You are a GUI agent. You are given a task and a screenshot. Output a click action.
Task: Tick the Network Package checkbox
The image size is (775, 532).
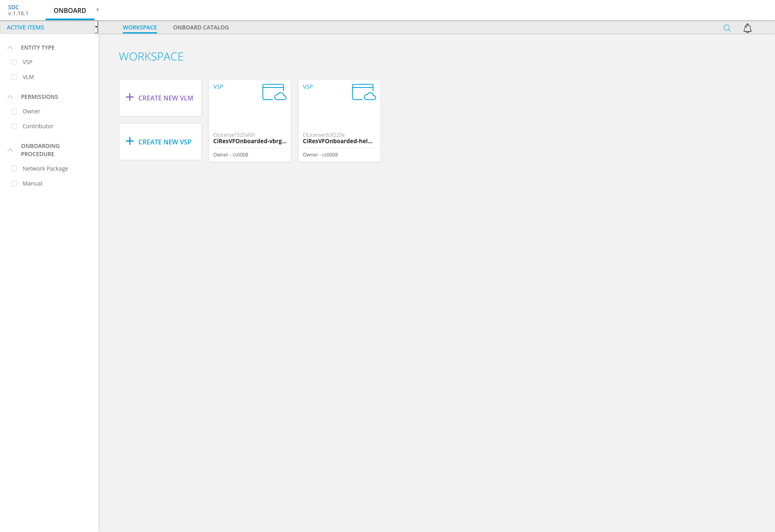coord(14,169)
